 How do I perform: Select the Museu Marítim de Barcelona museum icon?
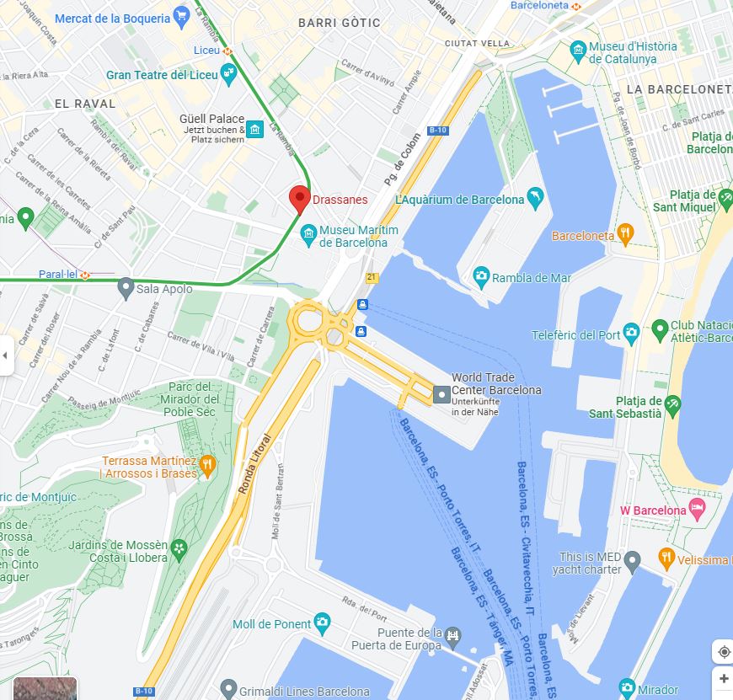[x=308, y=236]
